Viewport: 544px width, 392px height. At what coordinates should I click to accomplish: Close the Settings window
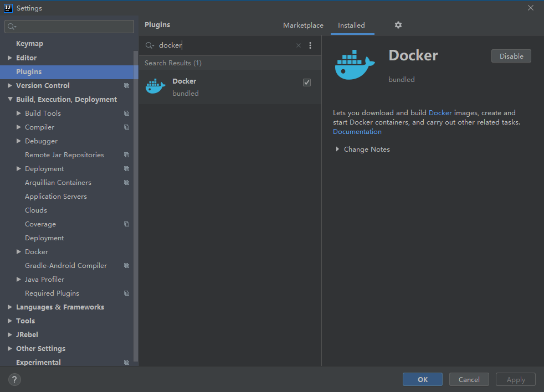pos(531,8)
